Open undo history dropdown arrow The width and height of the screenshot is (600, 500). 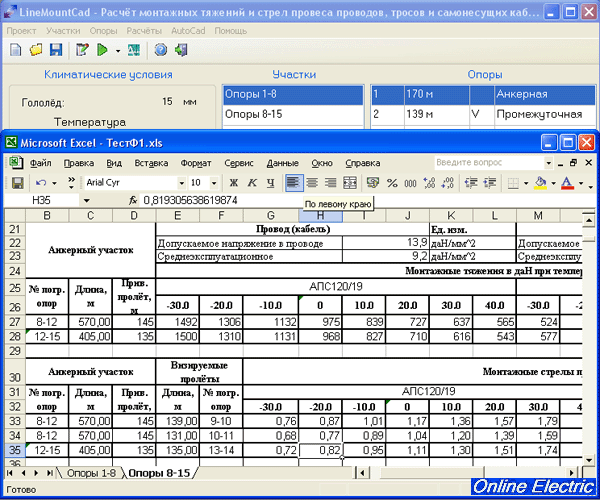point(54,183)
